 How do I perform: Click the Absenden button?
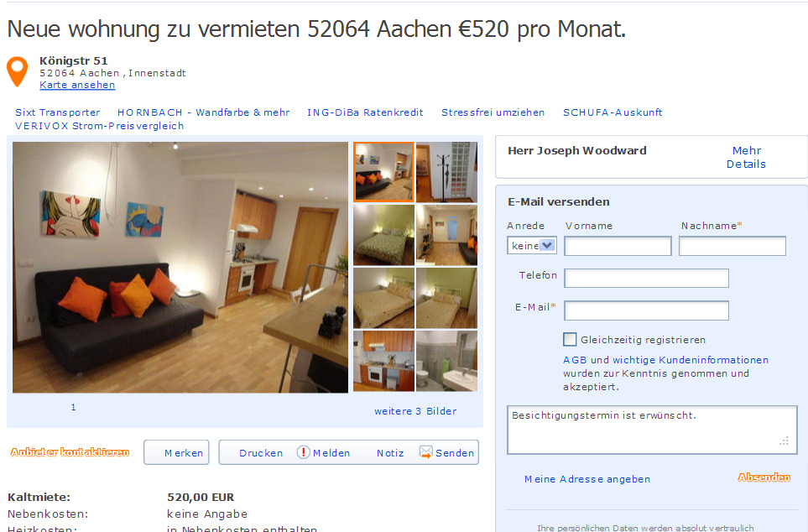764,477
